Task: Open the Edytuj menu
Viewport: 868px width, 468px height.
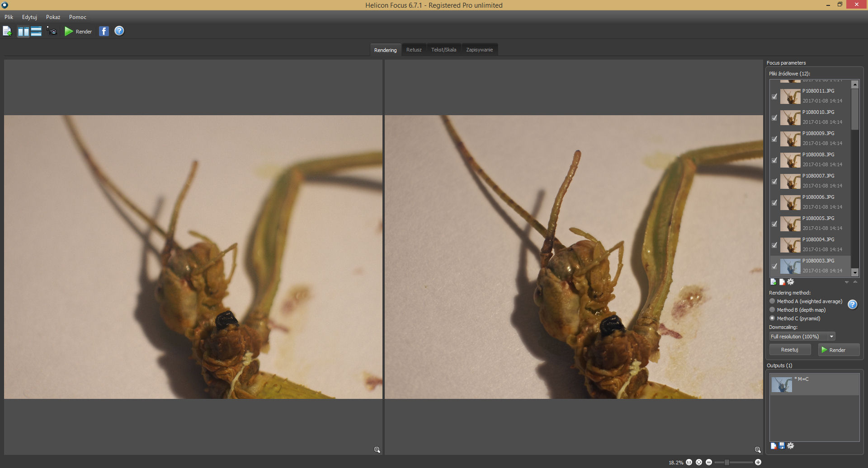Action: click(x=29, y=17)
